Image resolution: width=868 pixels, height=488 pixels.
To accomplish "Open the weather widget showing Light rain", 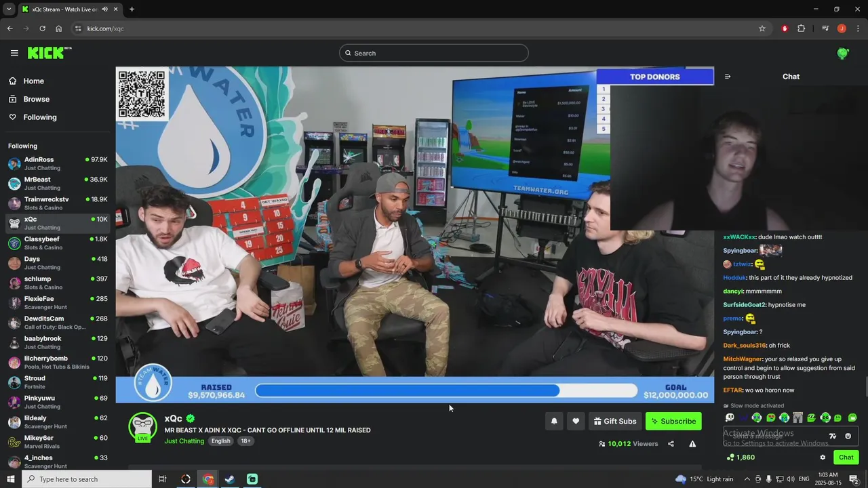I will click(x=704, y=479).
